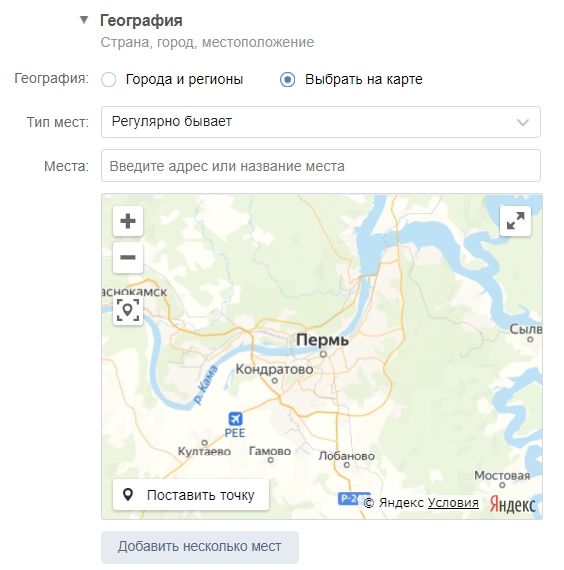
Task: Click the PEE airport icon on the map
Action: point(235,419)
